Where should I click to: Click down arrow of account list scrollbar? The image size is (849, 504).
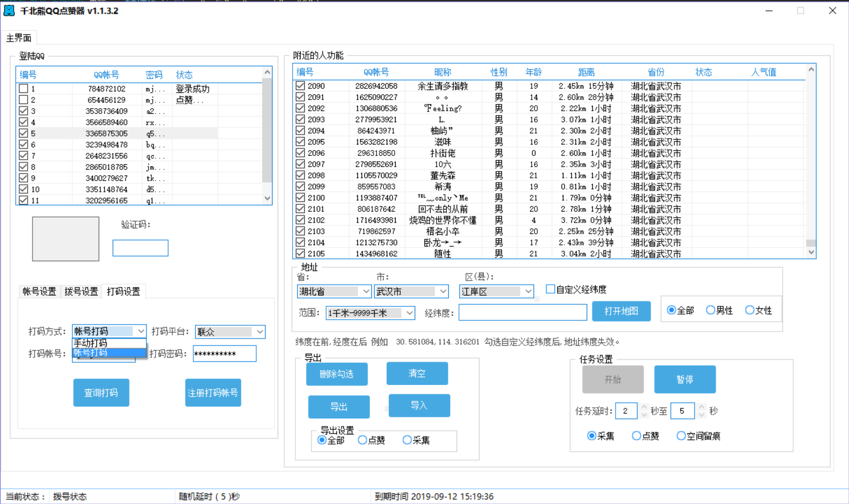267,198
